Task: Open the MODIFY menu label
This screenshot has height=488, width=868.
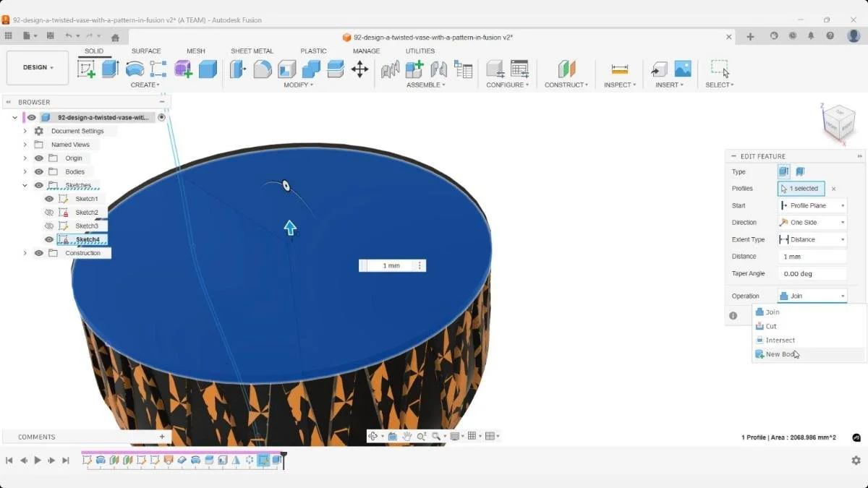Action: (298, 85)
